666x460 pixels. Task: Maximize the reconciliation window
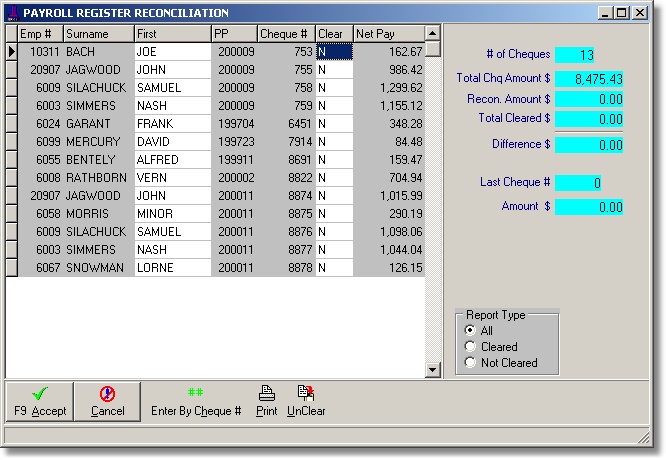(x=622, y=13)
